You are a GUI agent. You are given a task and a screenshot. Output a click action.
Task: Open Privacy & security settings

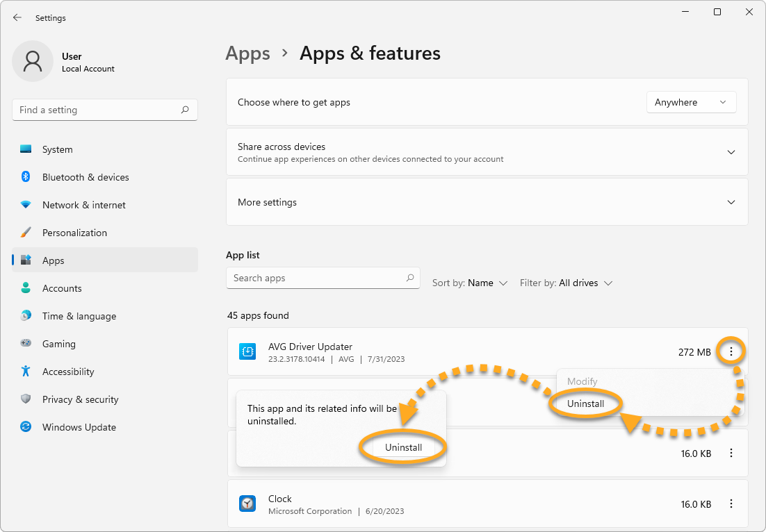click(x=80, y=399)
